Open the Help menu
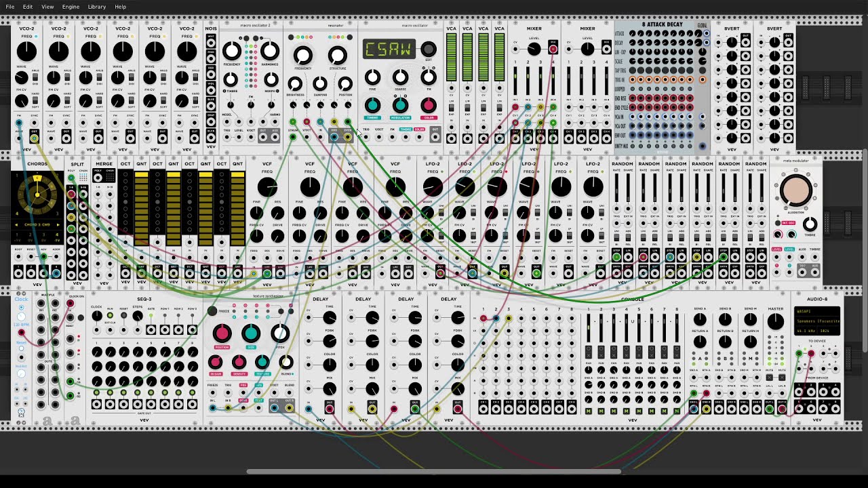 (x=120, y=7)
